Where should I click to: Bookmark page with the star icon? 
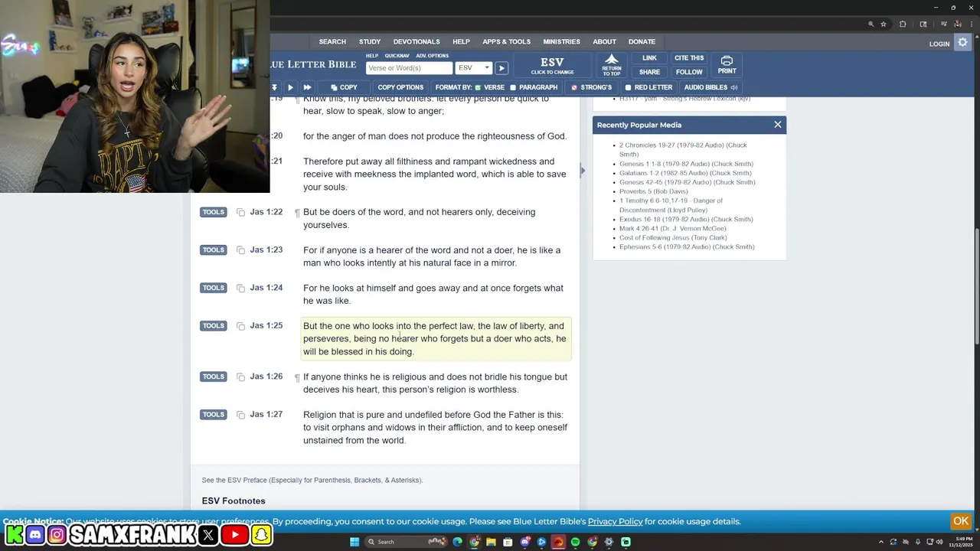click(x=884, y=24)
